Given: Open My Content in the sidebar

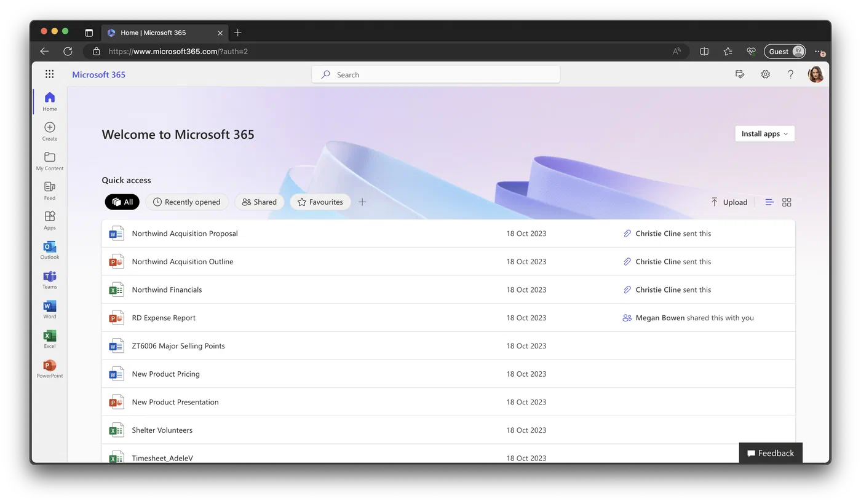Looking at the screenshot, I should [x=50, y=161].
